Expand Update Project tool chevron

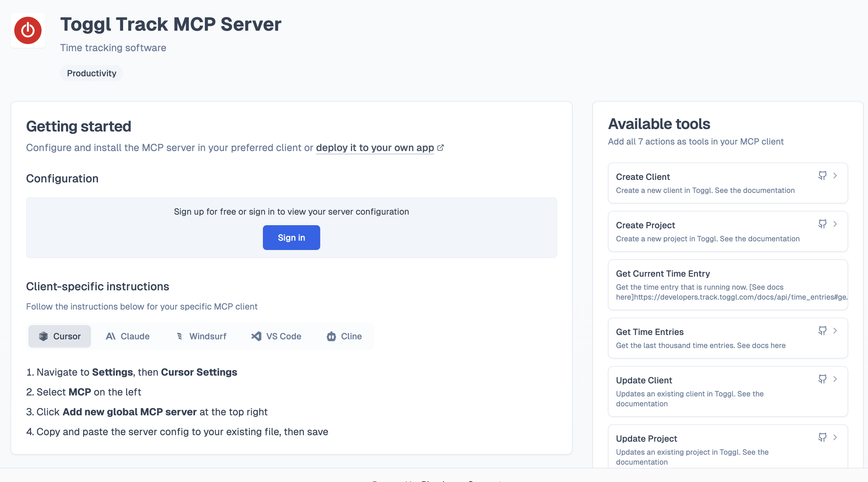[835, 437]
